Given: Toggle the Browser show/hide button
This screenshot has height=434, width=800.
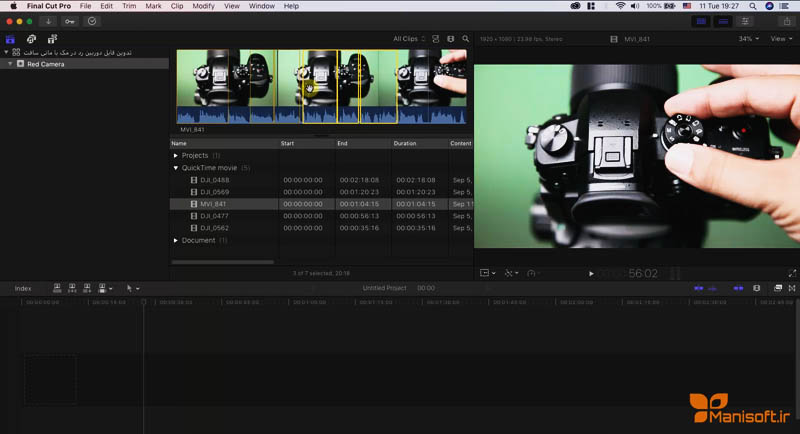Looking at the screenshot, I should click(702, 21).
